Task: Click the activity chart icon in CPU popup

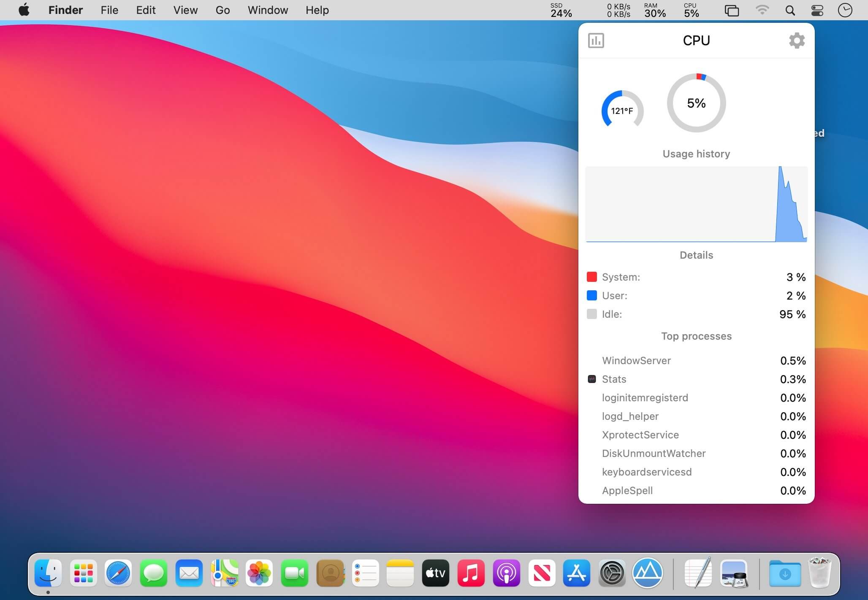Action: 596,41
